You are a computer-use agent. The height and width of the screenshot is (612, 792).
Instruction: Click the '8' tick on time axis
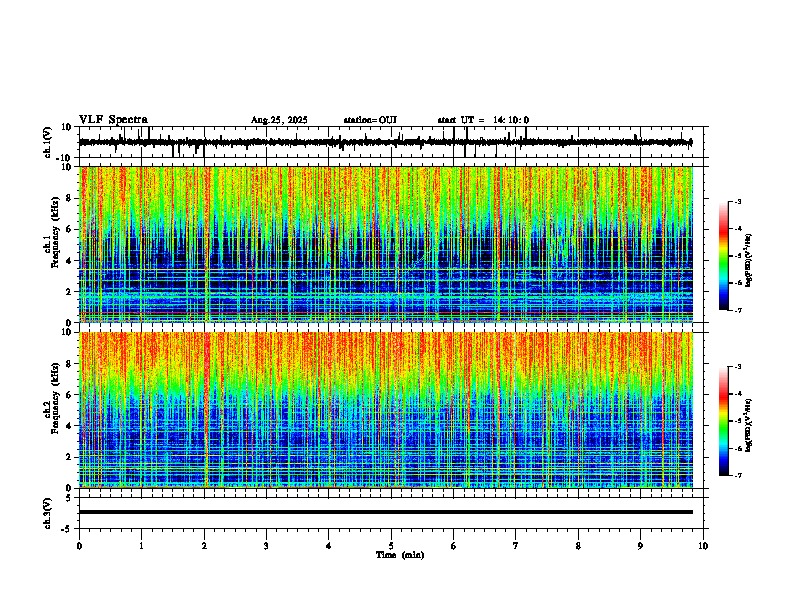coord(578,546)
